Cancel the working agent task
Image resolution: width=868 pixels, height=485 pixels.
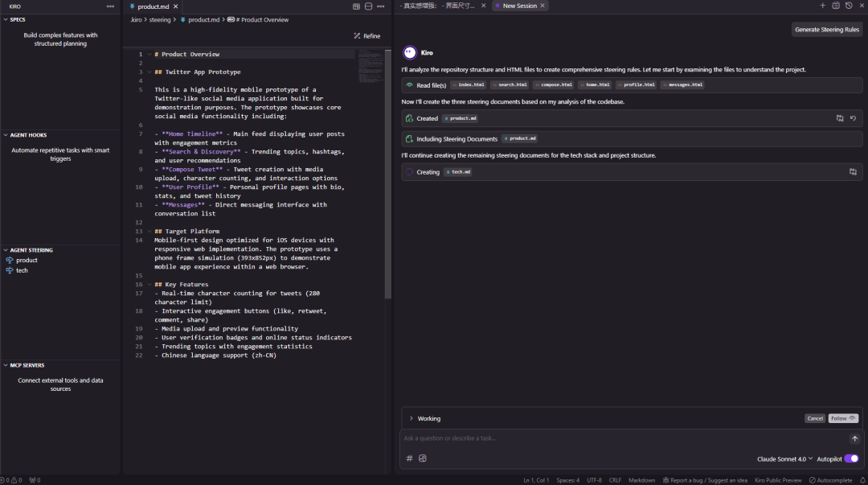coord(815,418)
